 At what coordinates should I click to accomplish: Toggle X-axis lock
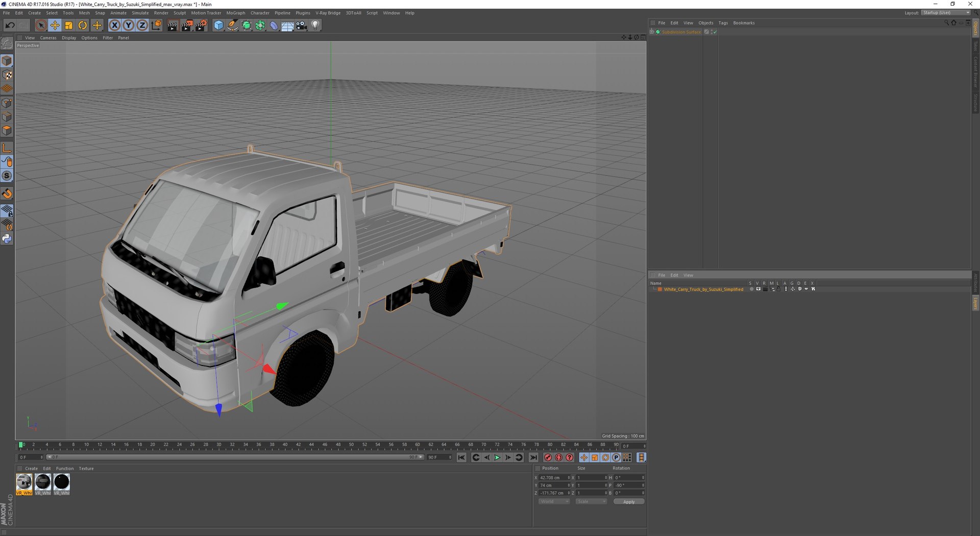click(115, 25)
